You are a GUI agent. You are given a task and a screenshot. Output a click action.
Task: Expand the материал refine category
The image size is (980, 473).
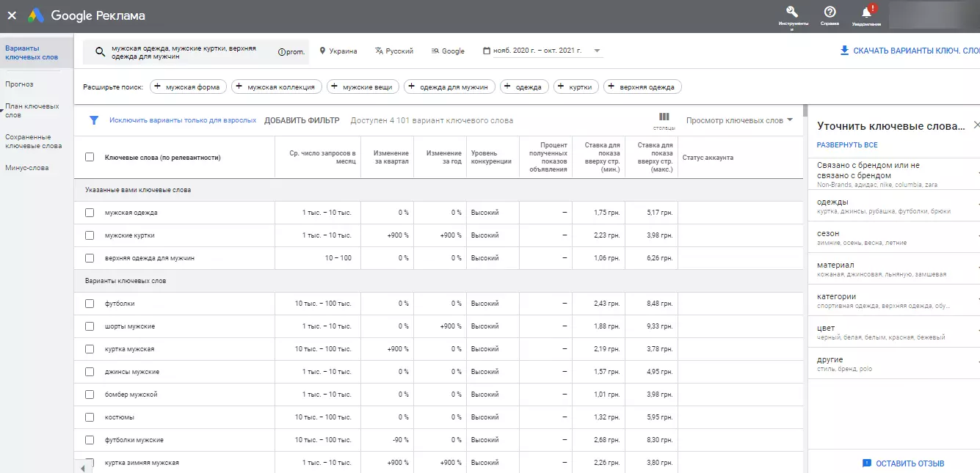[893, 269]
